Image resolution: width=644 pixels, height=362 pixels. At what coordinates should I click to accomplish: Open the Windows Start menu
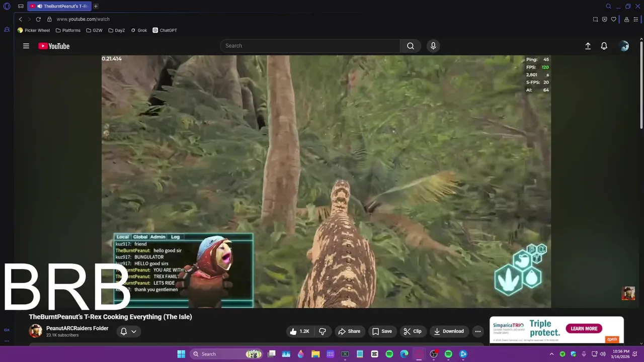181,354
